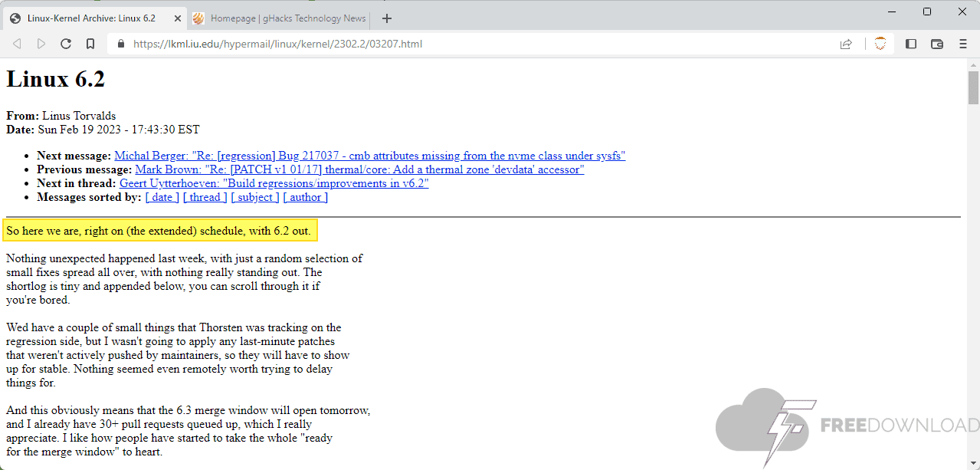Open the browser hamburger main menu
This screenshot has width=980, height=470.
coord(963,44)
